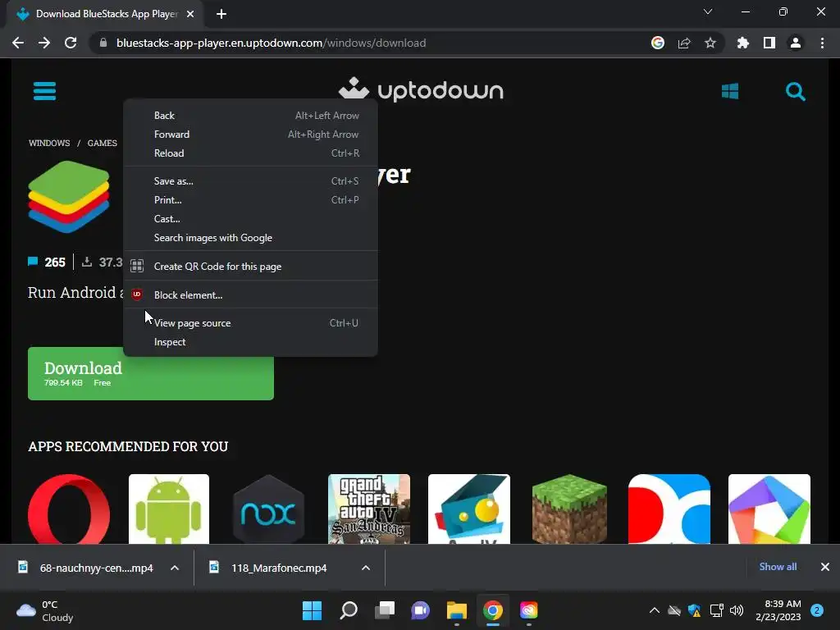The width and height of the screenshot is (840, 630).
Task: Go back with the browser back arrow
Action: click(18, 43)
